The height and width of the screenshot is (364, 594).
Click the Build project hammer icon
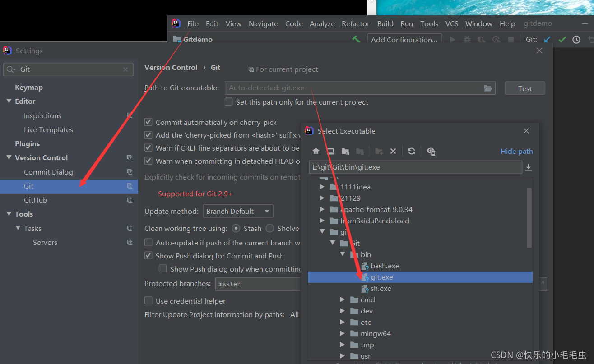click(357, 39)
